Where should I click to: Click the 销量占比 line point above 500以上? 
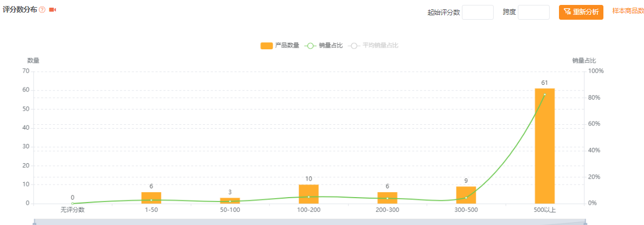(545, 95)
